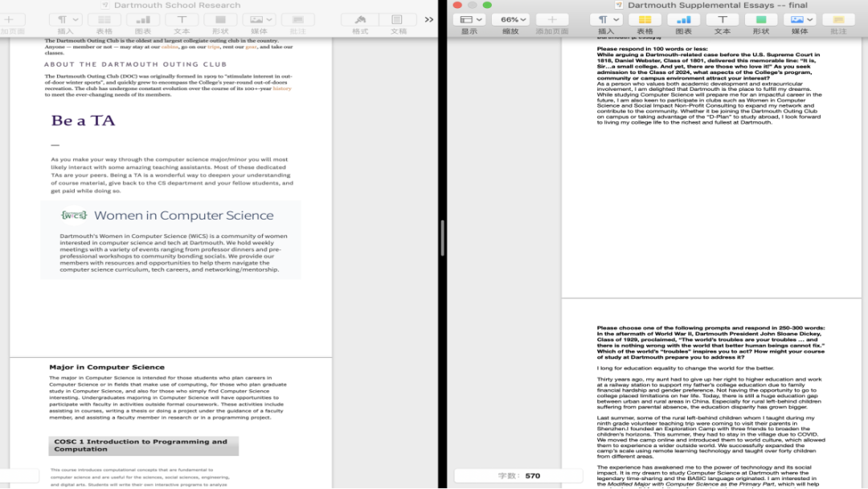This screenshot has height=489, width=868.
Task: Toggle the Document (文稿) sidebar in left window
Action: point(398,20)
